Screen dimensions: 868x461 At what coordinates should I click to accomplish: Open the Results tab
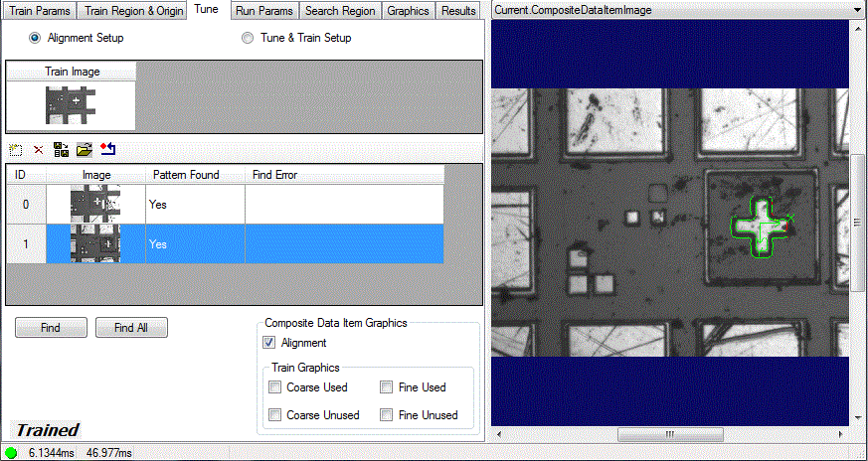[458, 11]
